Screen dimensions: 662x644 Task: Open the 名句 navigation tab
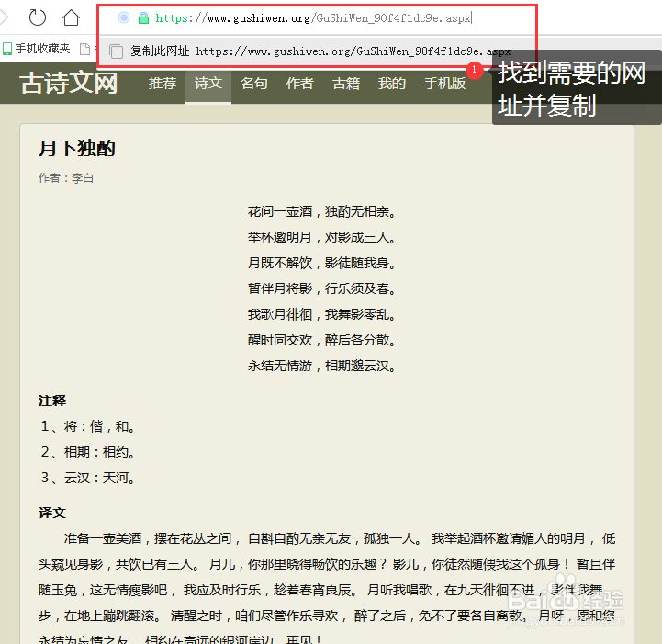pos(253,84)
